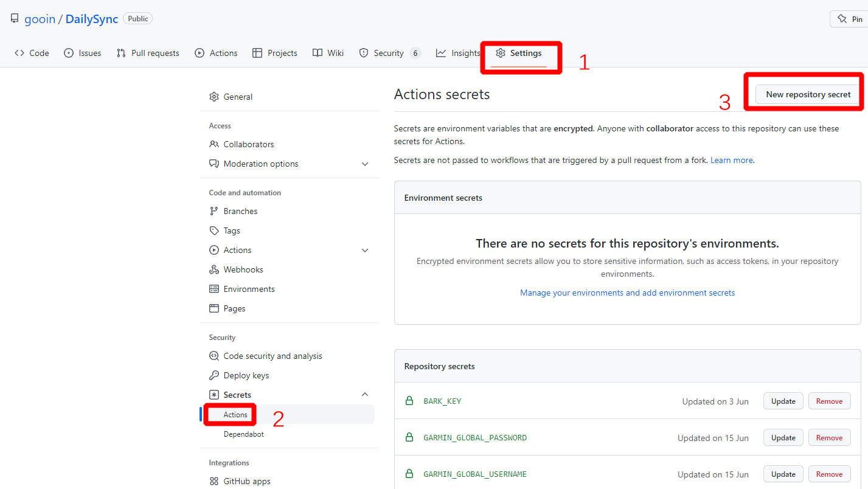The image size is (868, 489).
Task: Click the Actions play icon in top nav
Action: point(200,53)
